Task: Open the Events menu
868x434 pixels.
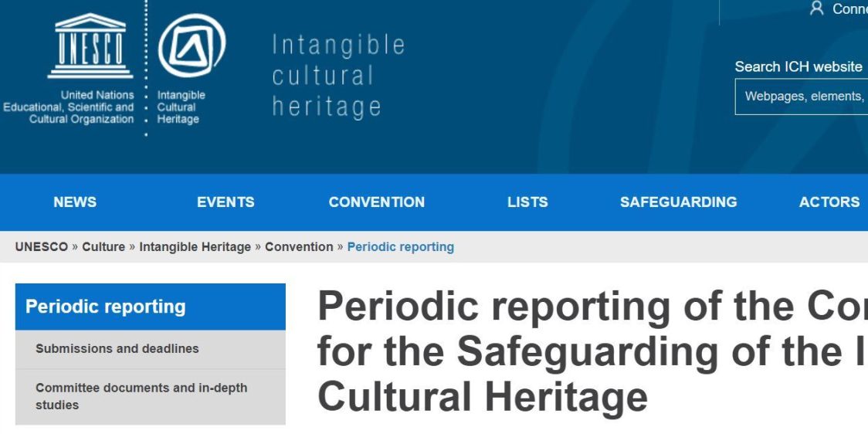Action: (225, 202)
